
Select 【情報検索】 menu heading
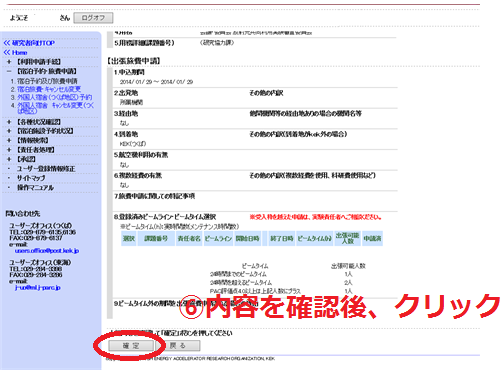33,140
